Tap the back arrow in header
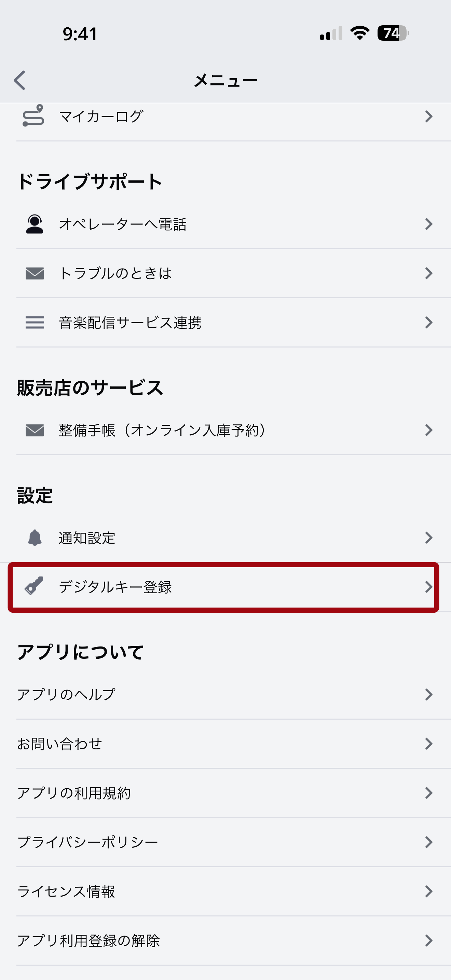This screenshot has width=451, height=980. click(x=20, y=80)
